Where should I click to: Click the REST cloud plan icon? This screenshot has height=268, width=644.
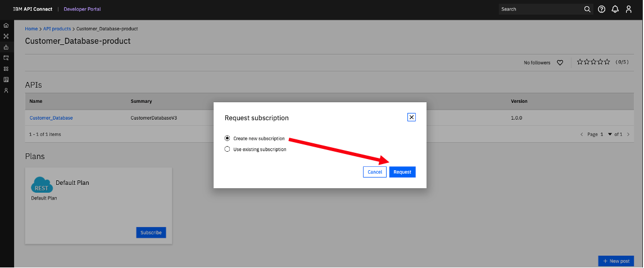coord(42,185)
